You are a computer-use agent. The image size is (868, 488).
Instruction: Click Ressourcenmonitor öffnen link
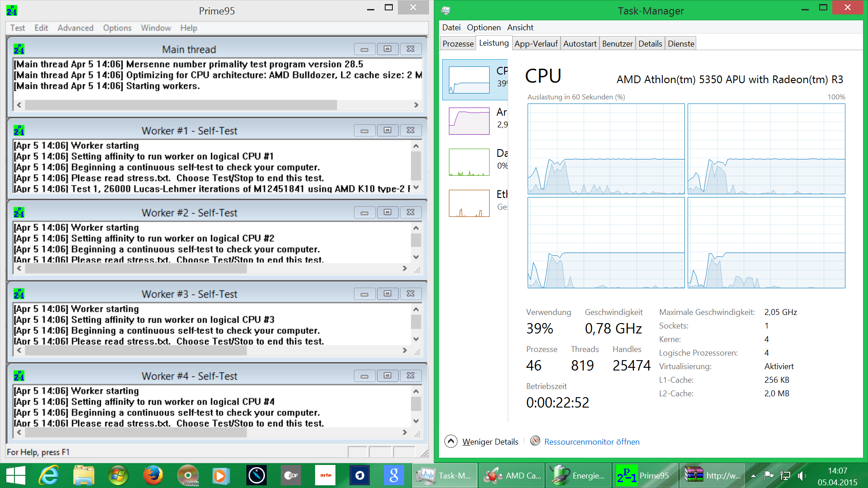(591, 442)
